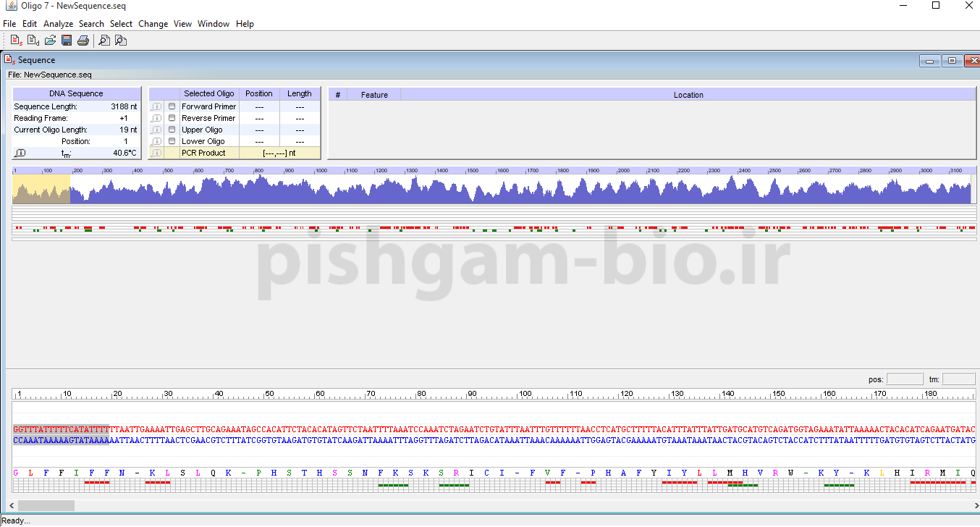Click the info icon beside tm value
The image size is (980, 527).
[x=20, y=153]
